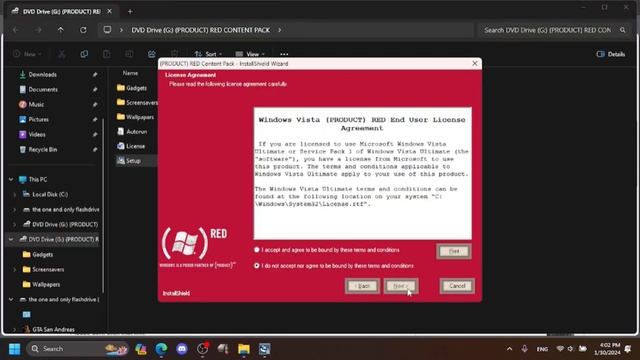Expand 'the one and only flashdrive' under This PC

tap(15, 210)
